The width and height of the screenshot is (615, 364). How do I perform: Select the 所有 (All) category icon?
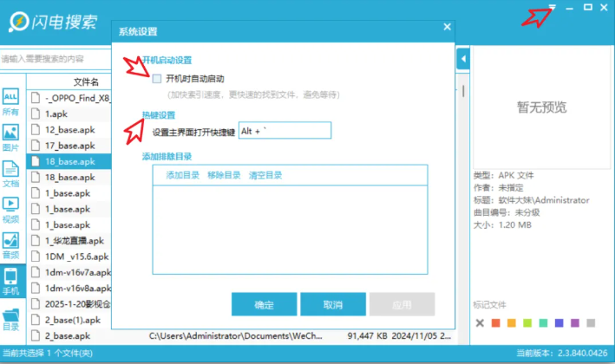pyautogui.click(x=10, y=101)
